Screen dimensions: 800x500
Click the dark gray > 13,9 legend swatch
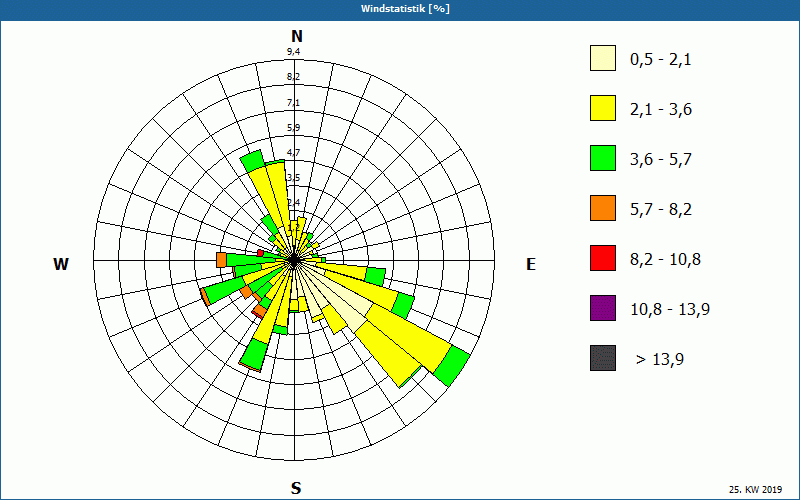(603, 358)
